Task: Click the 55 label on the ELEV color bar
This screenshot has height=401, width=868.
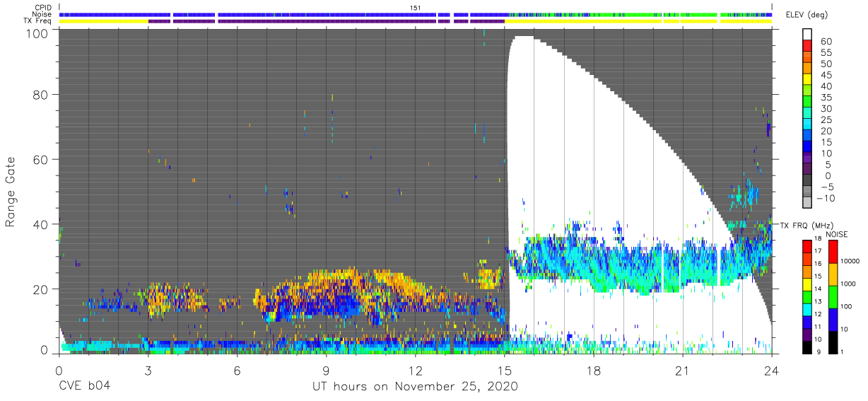Action: [x=826, y=53]
